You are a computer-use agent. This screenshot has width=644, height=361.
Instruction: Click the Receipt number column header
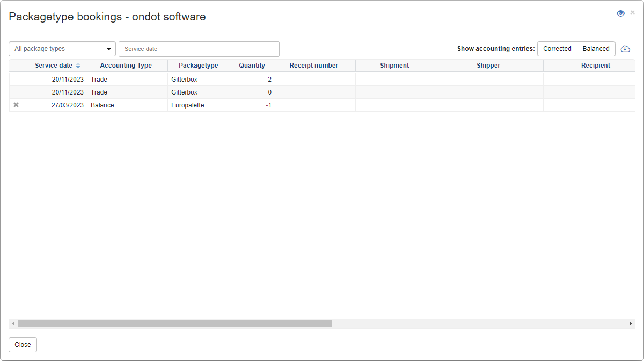click(x=314, y=66)
